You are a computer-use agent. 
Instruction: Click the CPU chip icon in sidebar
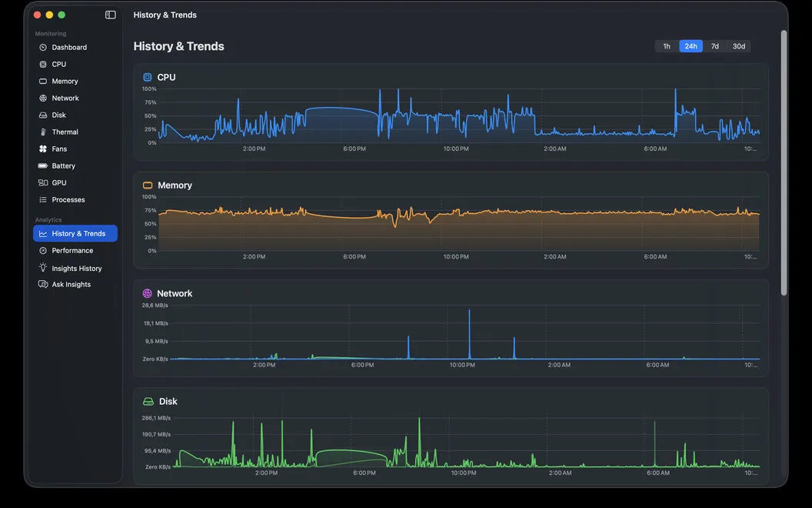43,65
